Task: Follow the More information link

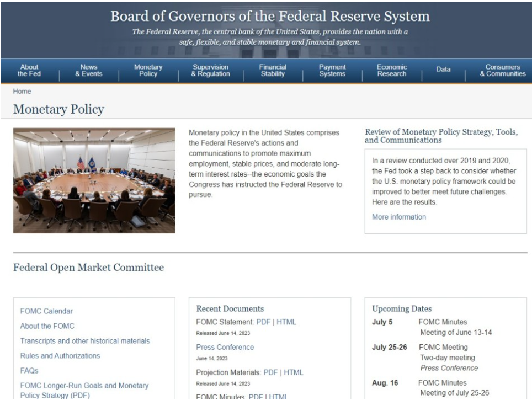Action: point(398,217)
